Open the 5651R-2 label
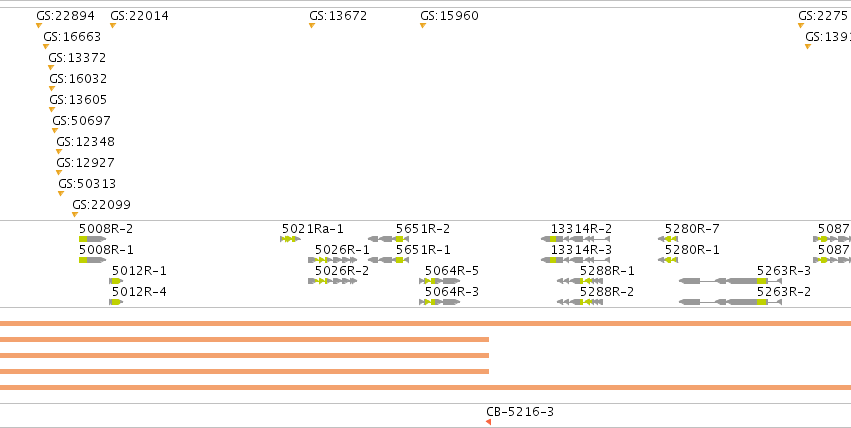Screen dimensions: 851x428 [x=423, y=229]
